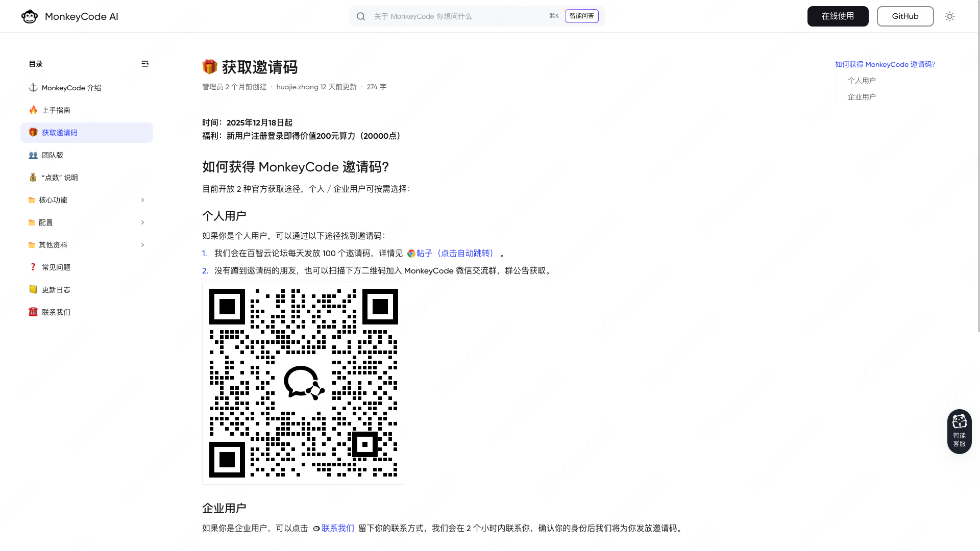Viewport: 980px width, 551px height.
Task: Click the 个人用户 section heading
Action: point(224,216)
